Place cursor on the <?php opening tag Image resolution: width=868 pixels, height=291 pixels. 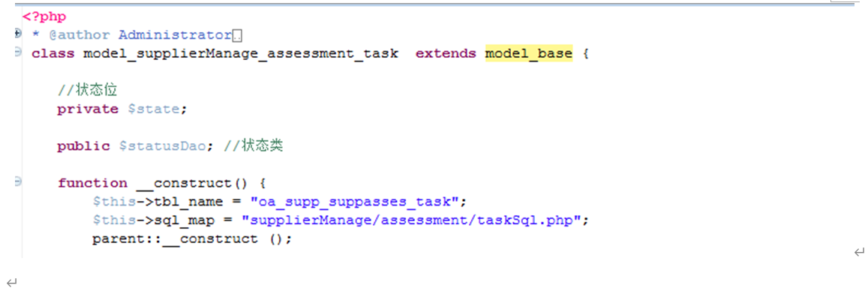point(44,16)
